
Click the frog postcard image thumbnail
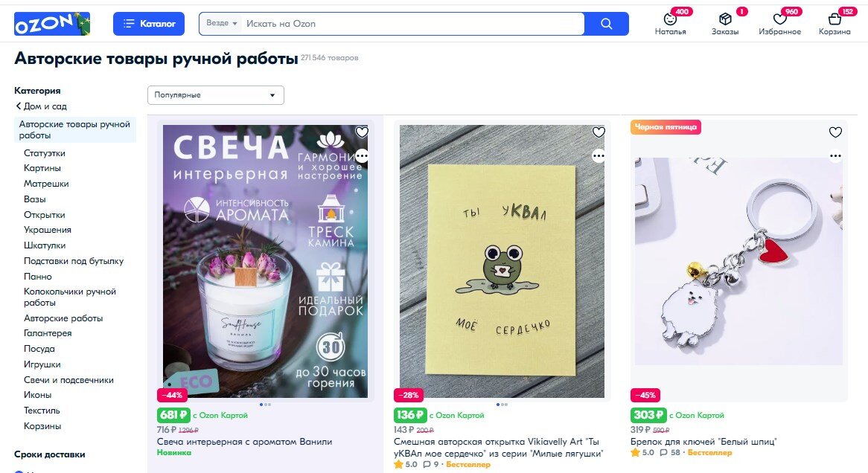[x=502, y=261]
